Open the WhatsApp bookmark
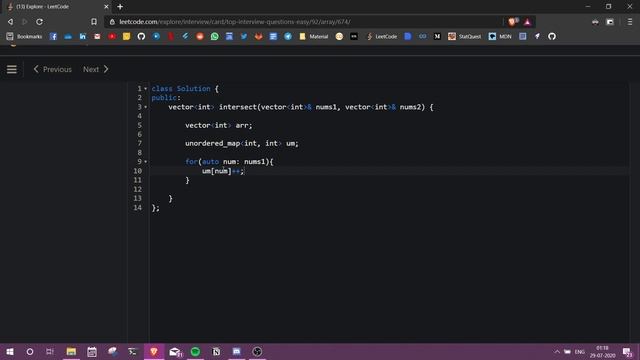640x360 pixels. pos(215,36)
